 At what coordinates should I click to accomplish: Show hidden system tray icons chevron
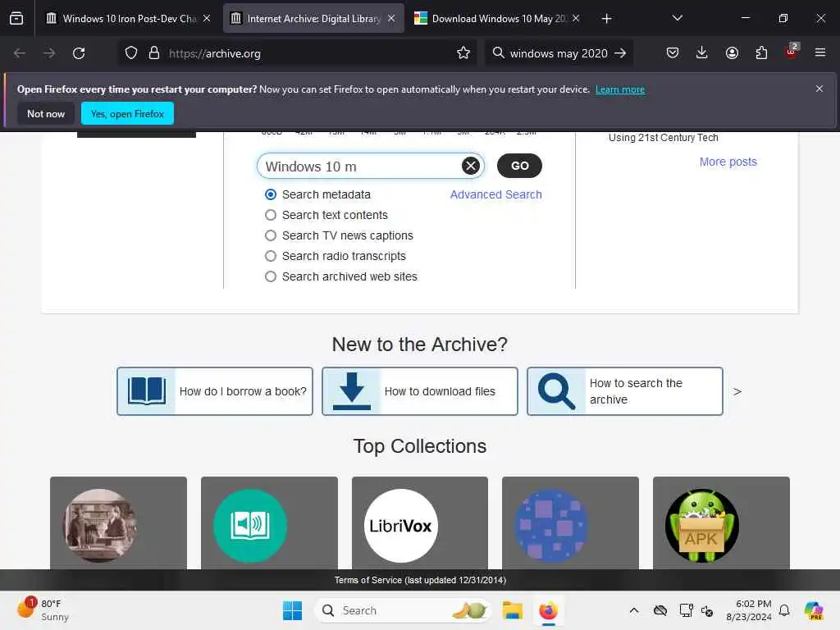(634, 610)
